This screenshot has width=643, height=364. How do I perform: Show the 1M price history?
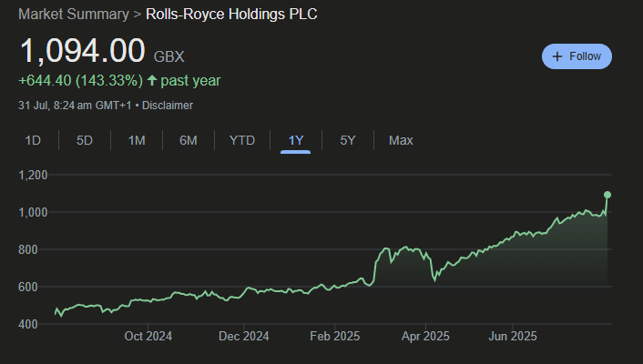[x=137, y=140]
